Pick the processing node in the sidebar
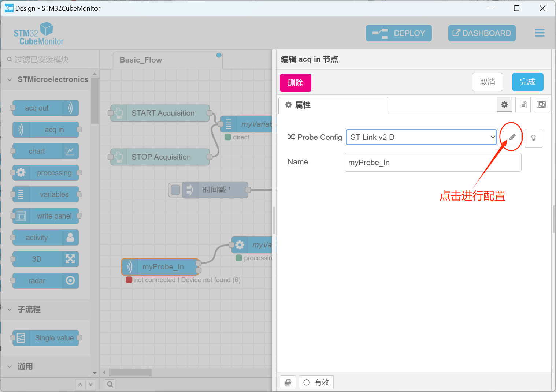The width and height of the screenshot is (556, 392). tap(45, 173)
